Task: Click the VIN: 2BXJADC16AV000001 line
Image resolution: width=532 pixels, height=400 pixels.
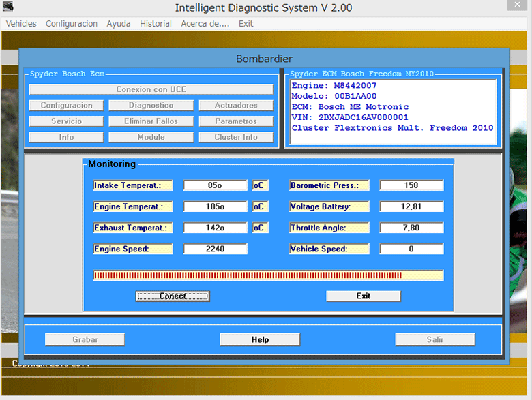Action: (350, 117)
